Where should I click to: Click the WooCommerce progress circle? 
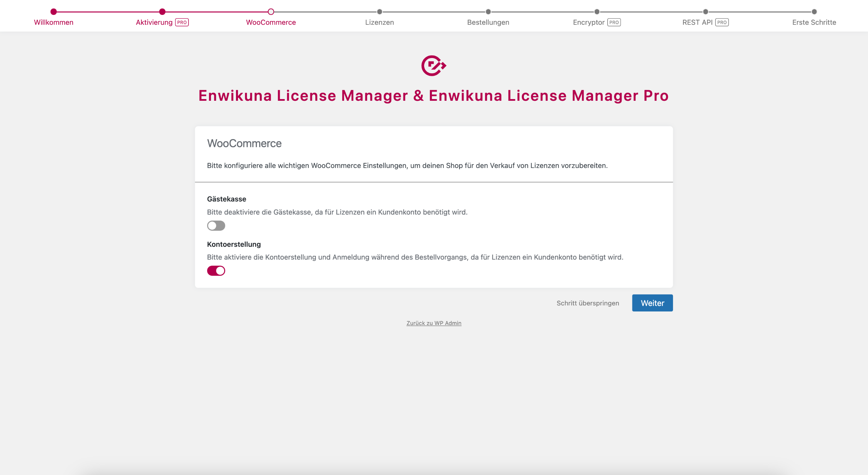271,12
